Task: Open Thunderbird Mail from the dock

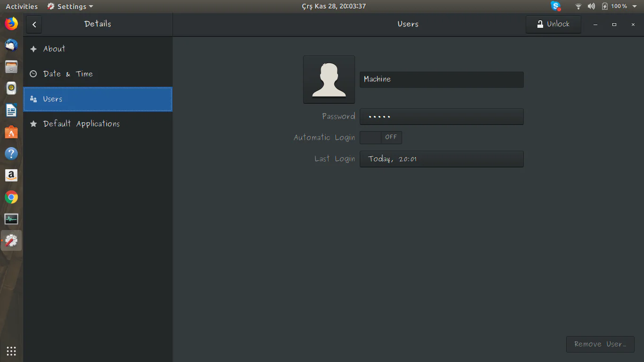Action: coord(11,45)
